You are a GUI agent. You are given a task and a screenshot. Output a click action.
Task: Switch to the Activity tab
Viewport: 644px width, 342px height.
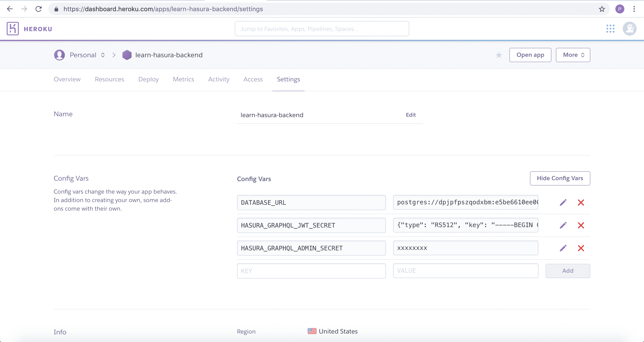(219, 79)
